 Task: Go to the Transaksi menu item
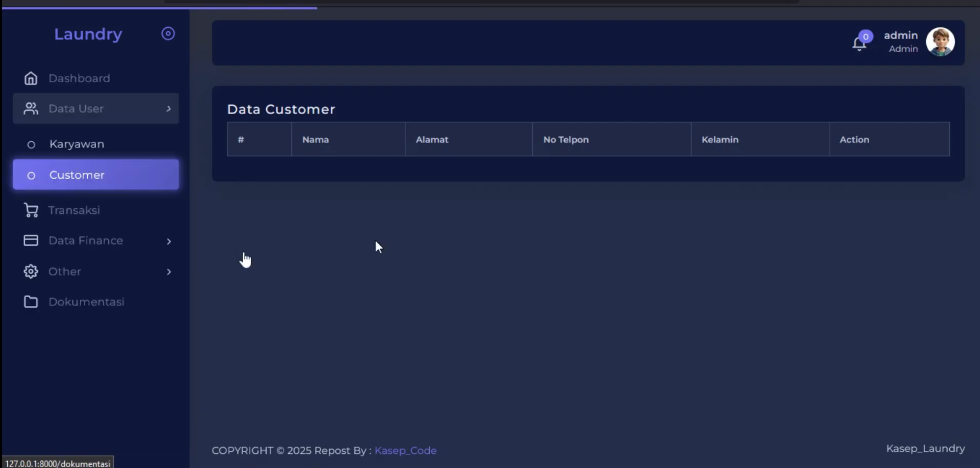(96, 210)
